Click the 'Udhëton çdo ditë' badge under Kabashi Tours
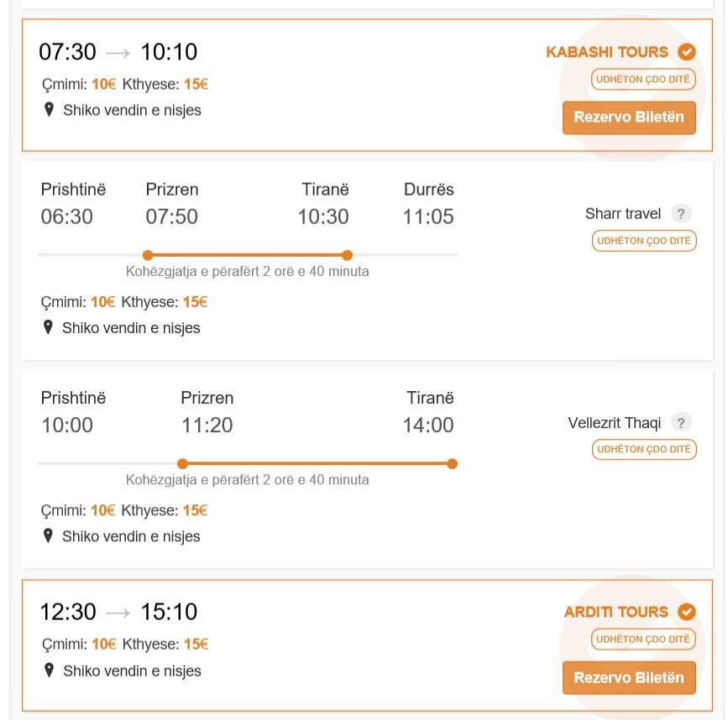This screenshot has width=728, height=720. tap(643, 80)
